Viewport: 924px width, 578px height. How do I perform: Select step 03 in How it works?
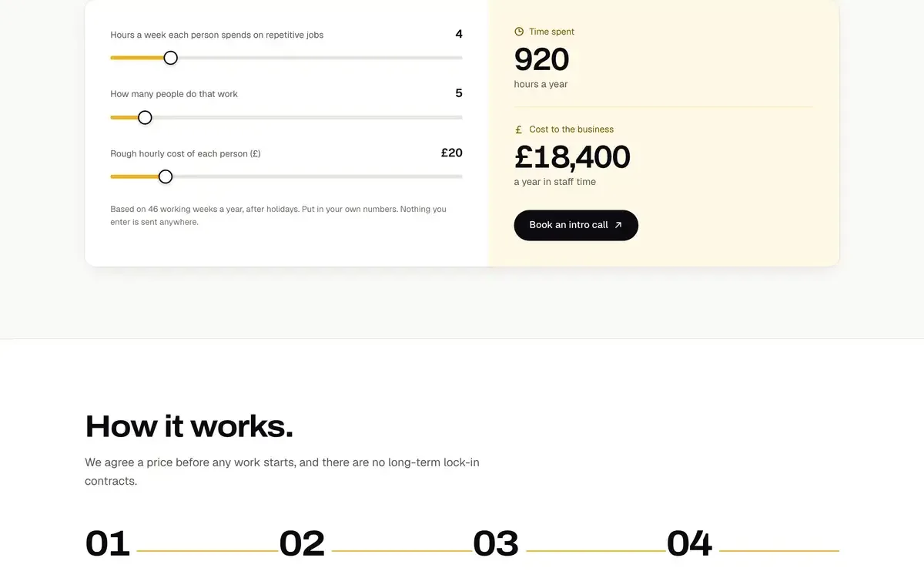click(x=496, y=543)
